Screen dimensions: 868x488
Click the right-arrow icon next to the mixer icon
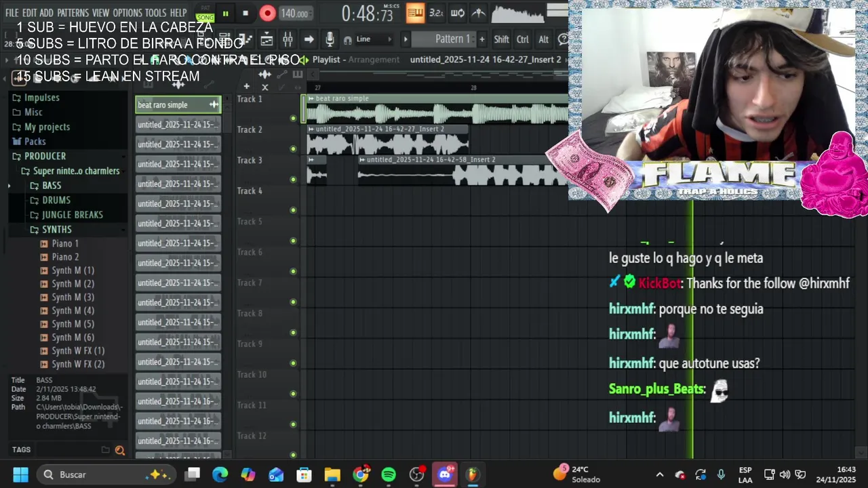pyautogui.click(x=309, y=39)
